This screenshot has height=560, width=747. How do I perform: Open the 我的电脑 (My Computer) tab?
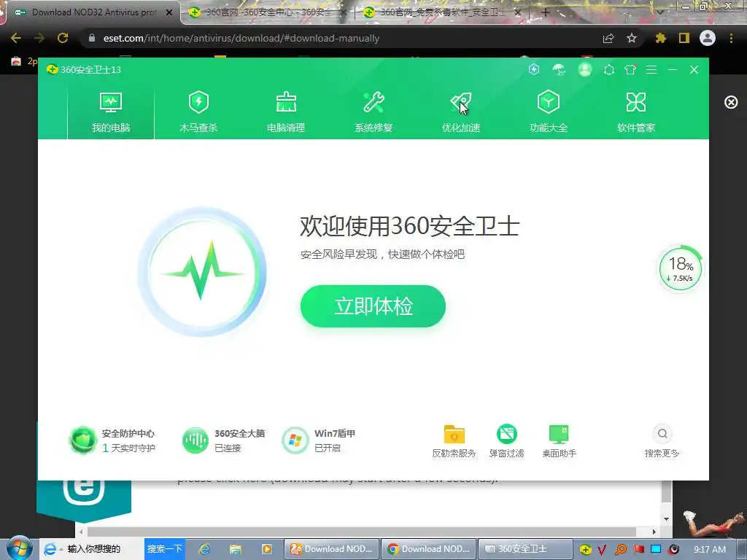tap(111, 112)
